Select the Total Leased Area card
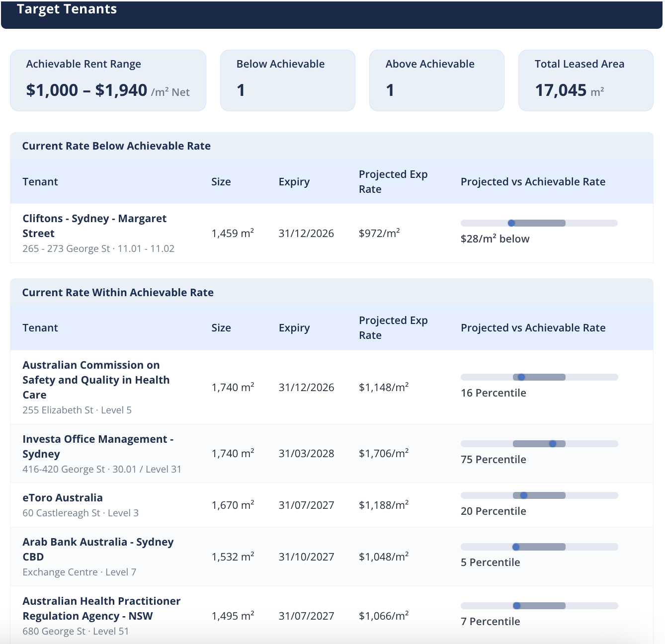665x644 pixels. (x=586, y=80)
